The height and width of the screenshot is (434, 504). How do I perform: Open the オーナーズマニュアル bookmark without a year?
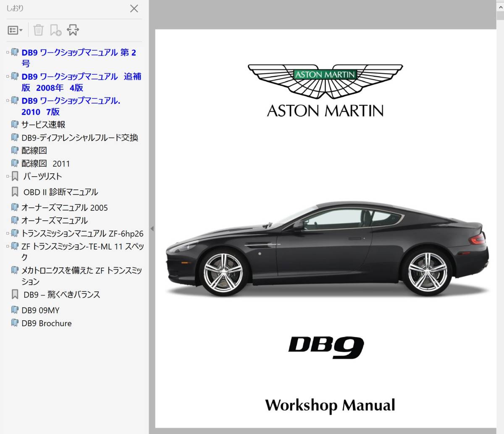pyautogui.click(x=55, y=220)
